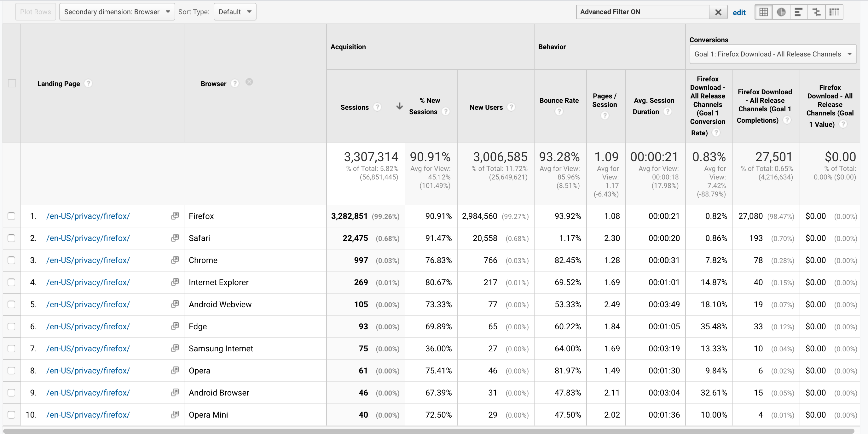Open Chrome row landing page in new window

pos(175,260)
